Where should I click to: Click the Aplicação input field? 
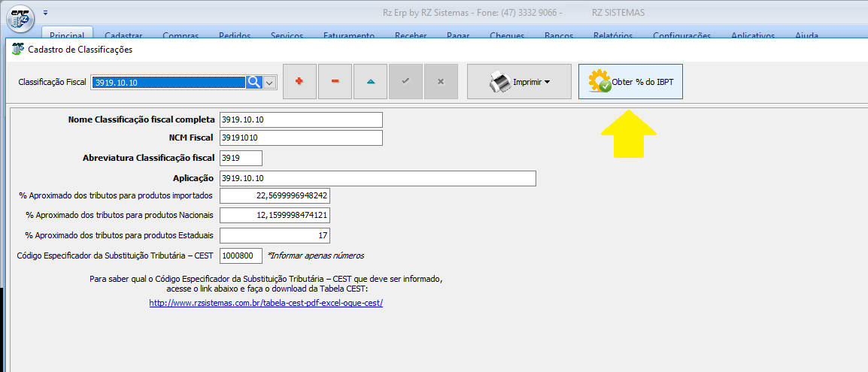378,179
